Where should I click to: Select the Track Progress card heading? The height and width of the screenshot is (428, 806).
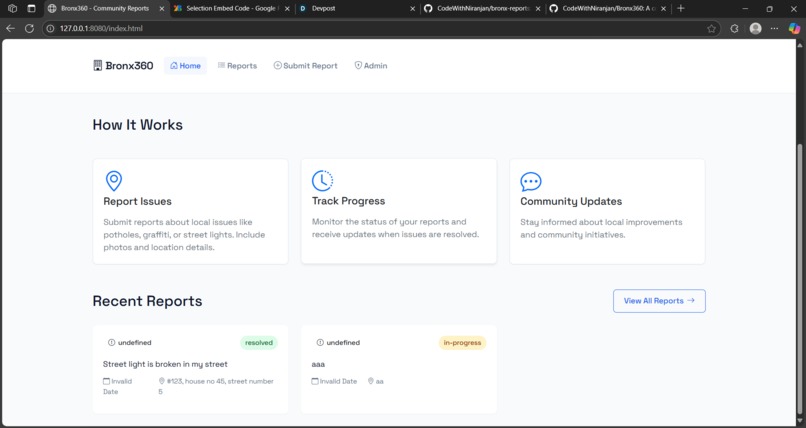tap(348, 201)
